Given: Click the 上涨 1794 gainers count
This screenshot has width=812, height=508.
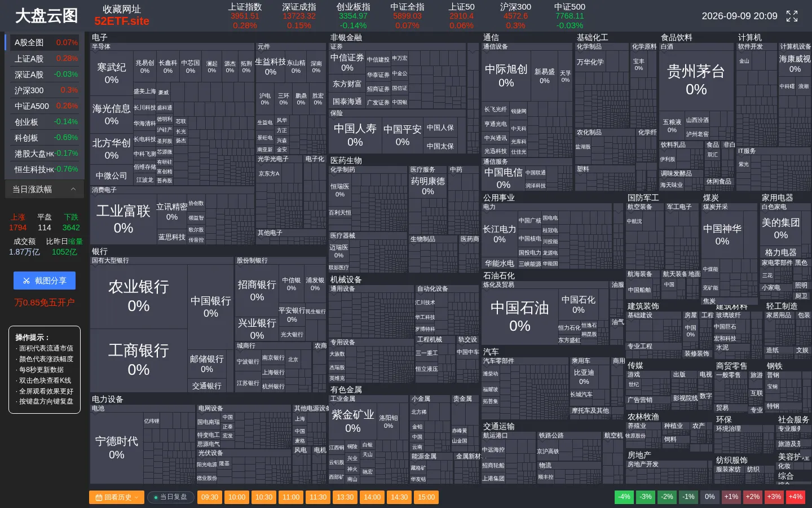Looking at the screenshot, I should pyautogui.click(x=17, y=222).
